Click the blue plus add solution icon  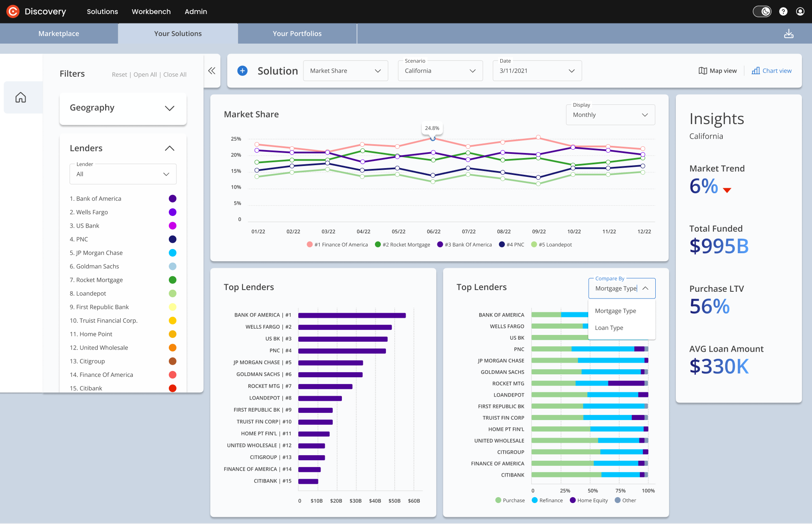pos(242,71)
